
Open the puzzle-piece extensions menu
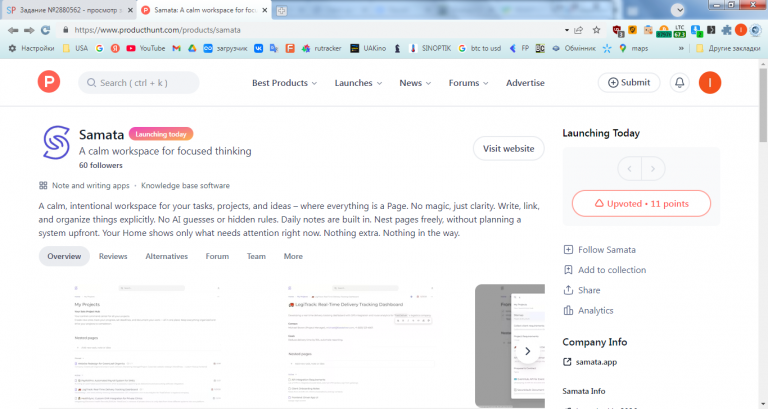point(726,30)
